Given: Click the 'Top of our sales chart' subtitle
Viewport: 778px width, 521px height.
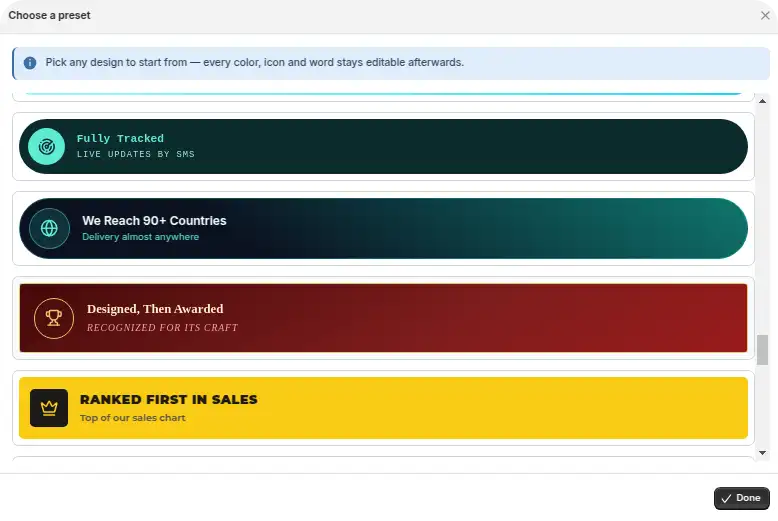Looking at the screenshot, I should click(x=132, y=418).
